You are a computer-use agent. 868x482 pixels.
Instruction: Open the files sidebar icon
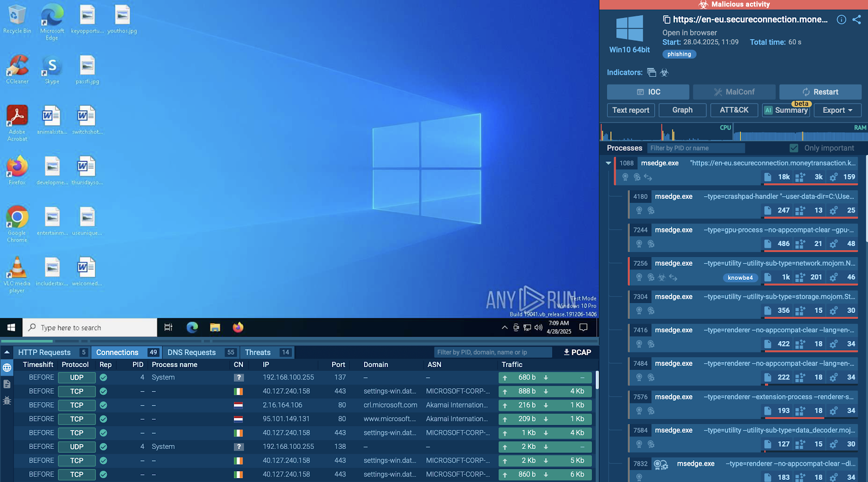point(7,384)
